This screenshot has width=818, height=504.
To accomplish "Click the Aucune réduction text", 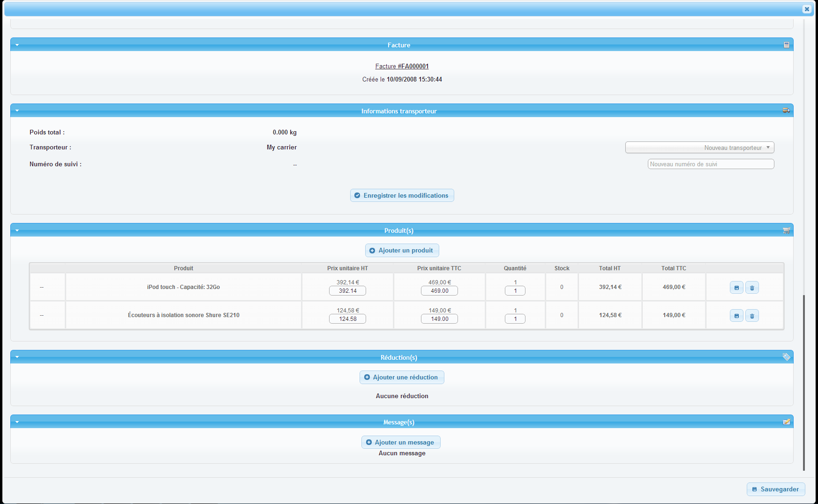I will (x=402, y=396).
